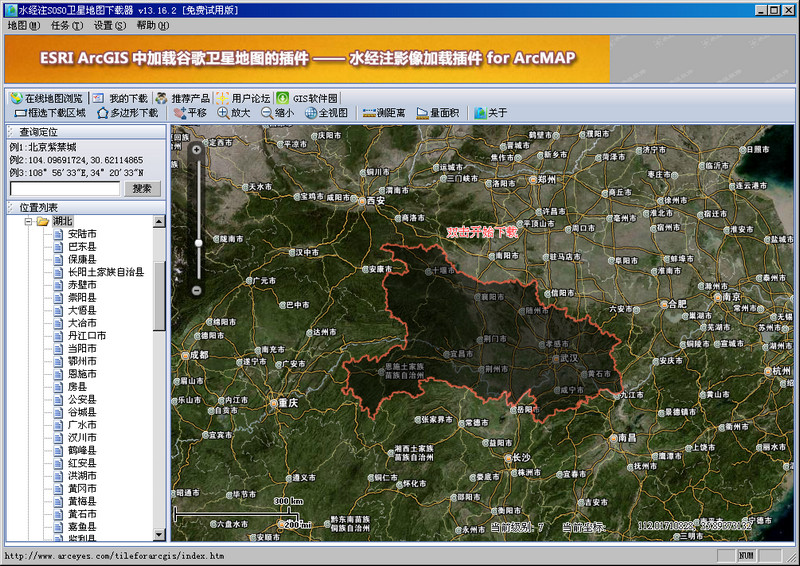Click the location list scroll-down arrow
The width and height of the screenshot is (800, 566).
[x=159, y=534]
